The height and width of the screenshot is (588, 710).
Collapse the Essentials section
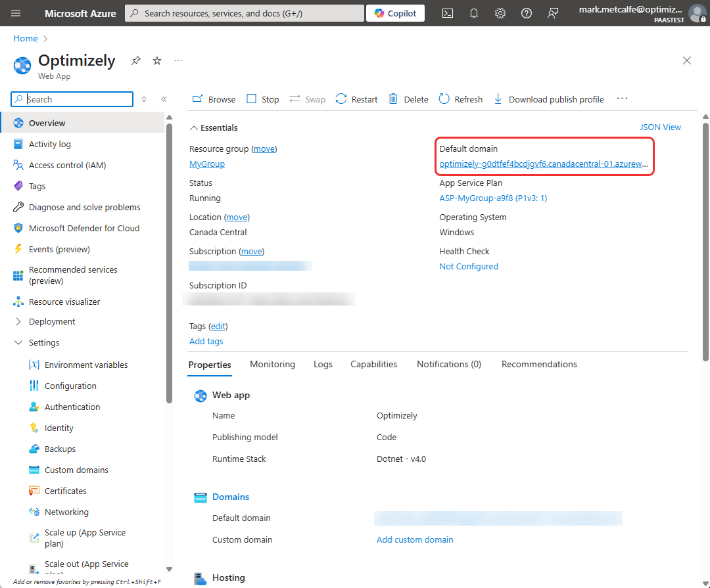[214, 127]
